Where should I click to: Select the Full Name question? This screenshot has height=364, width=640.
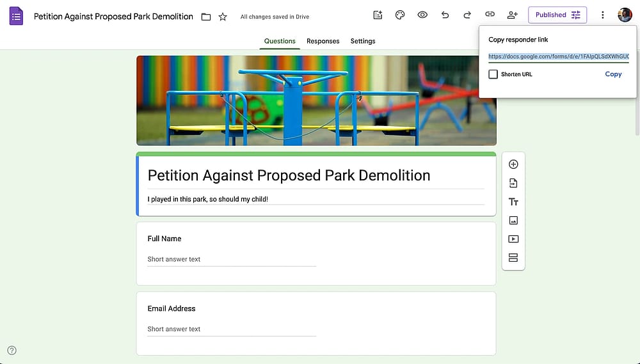click(x=316, y=254)
